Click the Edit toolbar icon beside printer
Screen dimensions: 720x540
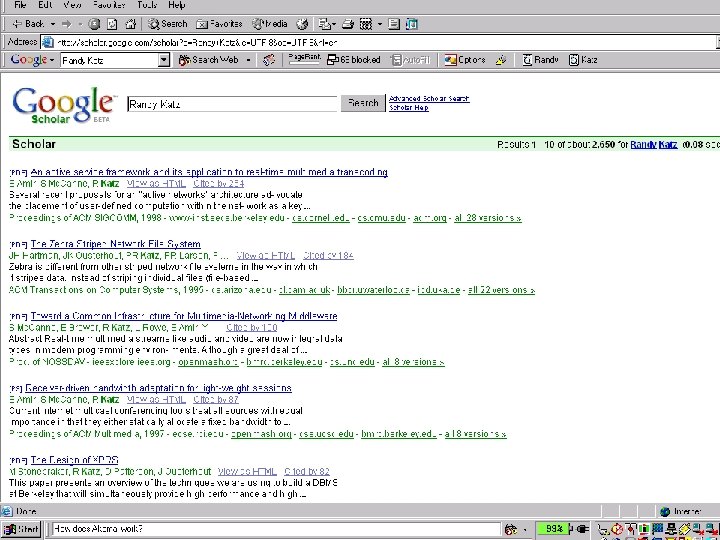pyautogui.click(x=366, y=24)
